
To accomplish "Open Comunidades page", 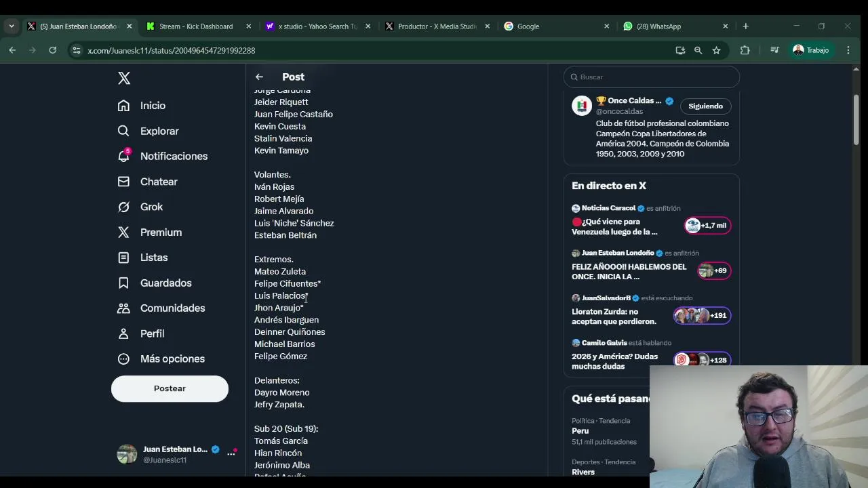I will pos(161,308).
